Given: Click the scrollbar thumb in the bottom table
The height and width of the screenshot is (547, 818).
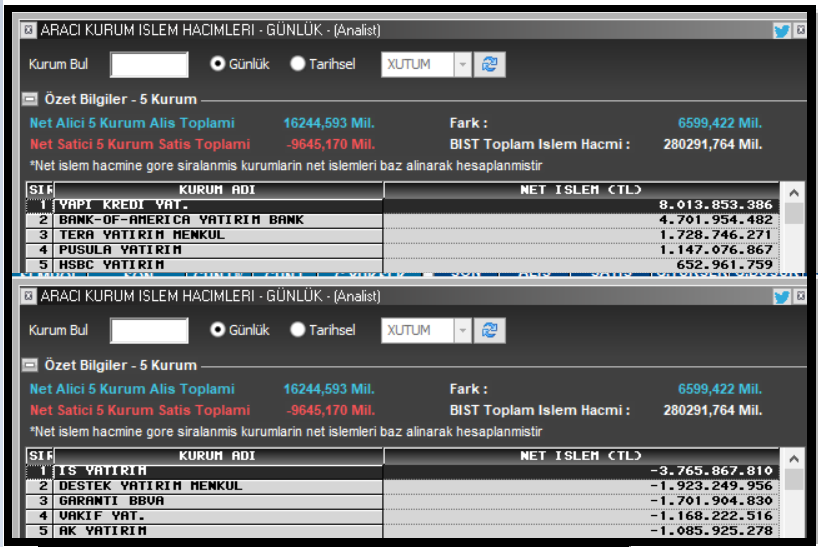Looking at the screenshot, I should pos(793,479).
